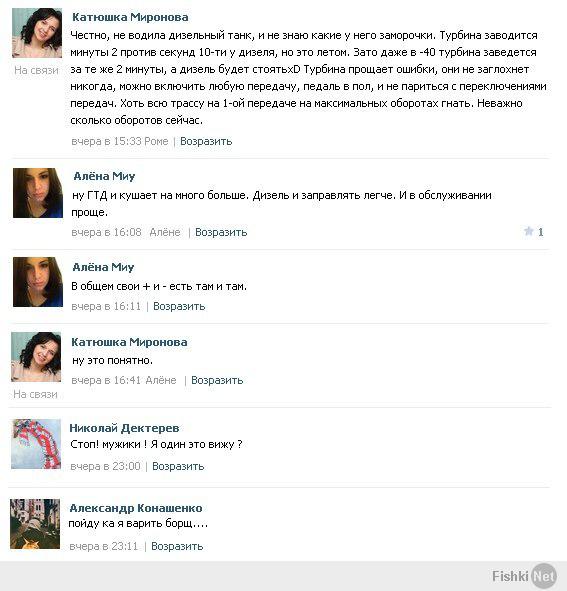This screenshot has height=591, width=567.
Task: Open Николай Дектерев's profile name link
Action: (124, 428)
